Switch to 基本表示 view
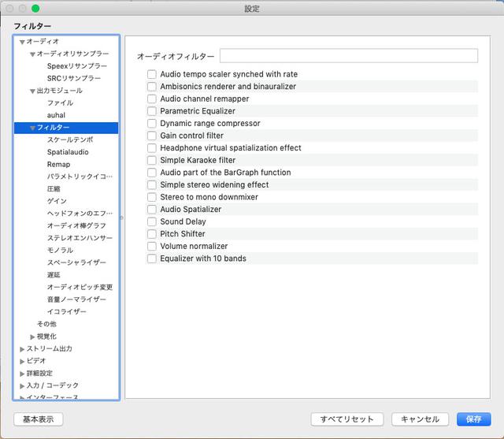This screenshot has height=439, width=504. pyautogui.click(x=39, y=419)
